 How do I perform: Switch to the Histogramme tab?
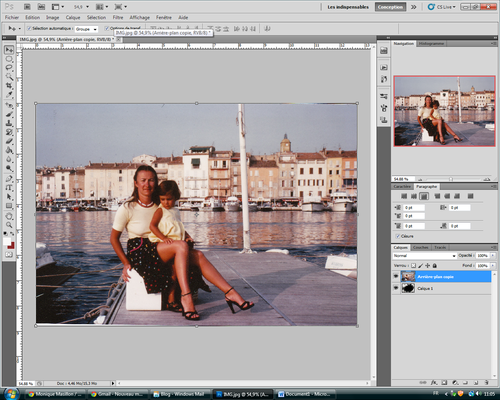tap(431, 44)
